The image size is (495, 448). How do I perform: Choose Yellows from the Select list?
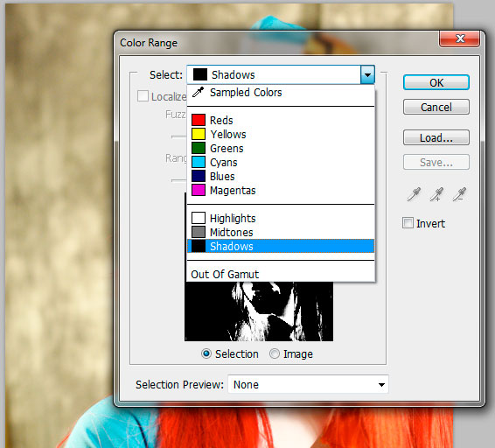[281, 134]
